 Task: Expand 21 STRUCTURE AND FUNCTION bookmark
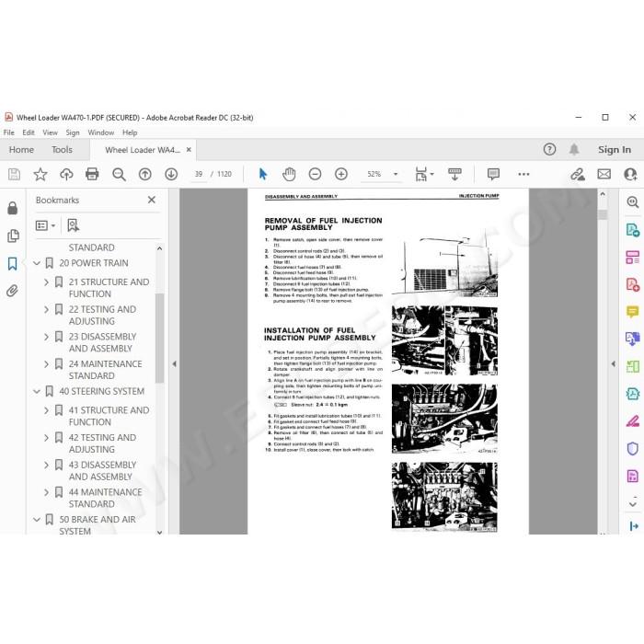pyautogui.click(x=46, y=282)
